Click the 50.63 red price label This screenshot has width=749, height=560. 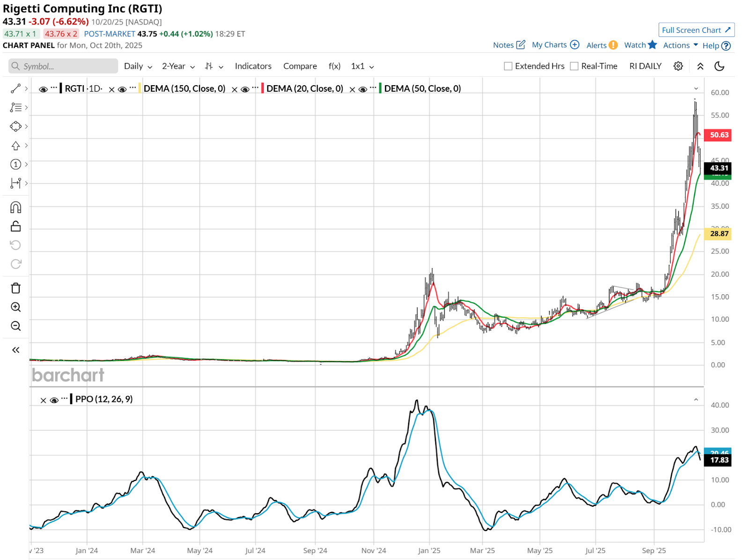pos(718,135)
